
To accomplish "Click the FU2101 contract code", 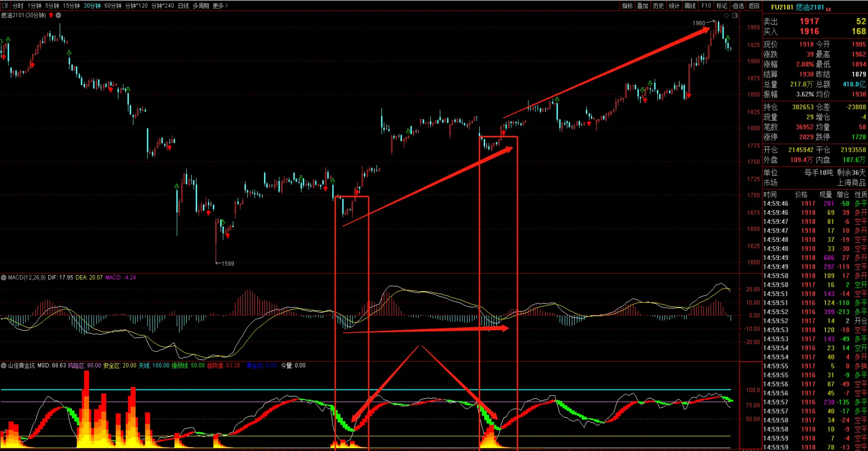I will (782, 7).
